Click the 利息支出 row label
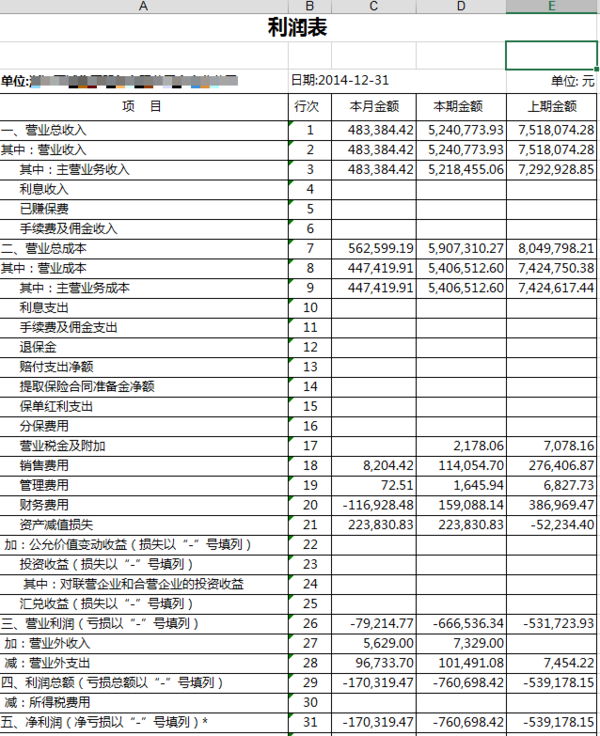 coord(44,307)
